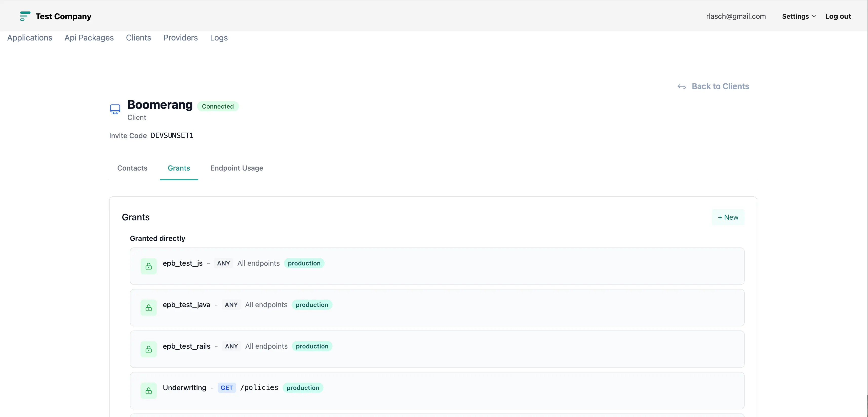Viewport: 868px width, 417px height.
Task: Open the Applications nav item
Action: coord(30,38)
